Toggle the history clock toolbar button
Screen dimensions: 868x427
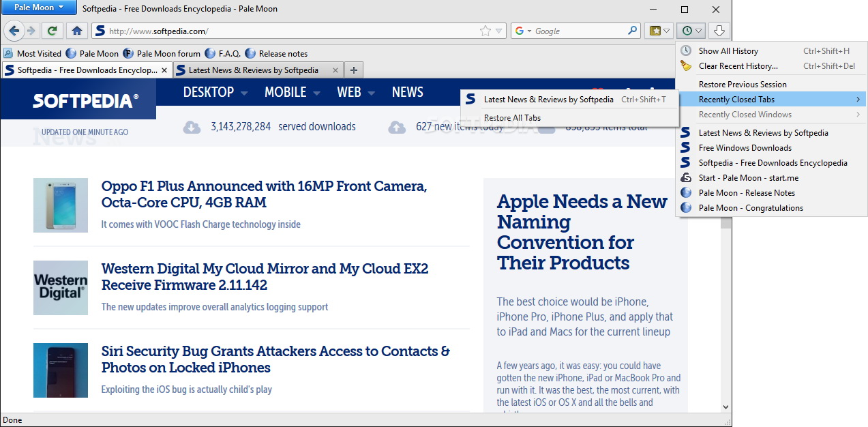pos(691,31)
